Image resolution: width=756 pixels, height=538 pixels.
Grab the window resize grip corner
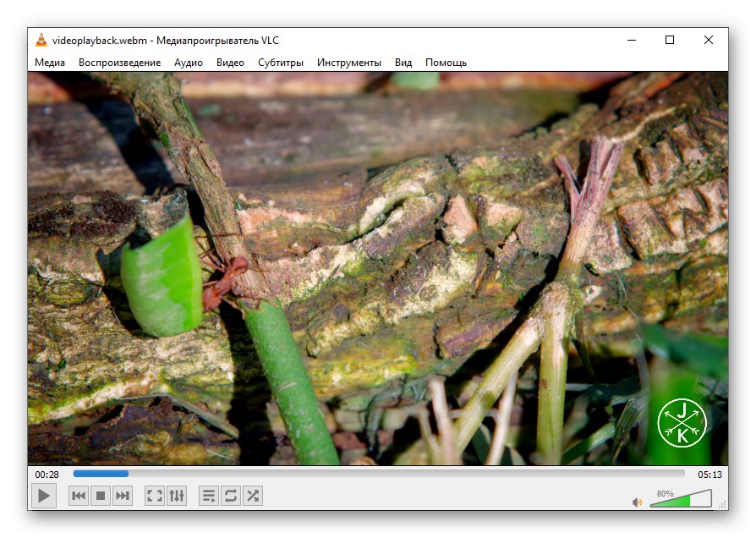722,505
